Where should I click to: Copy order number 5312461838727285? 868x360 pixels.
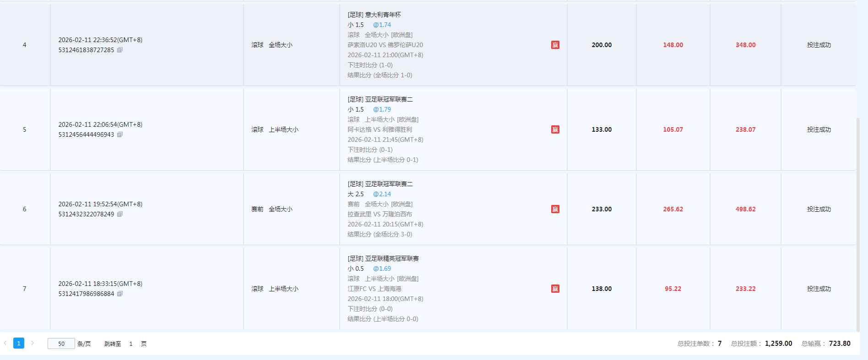point(119,50)
